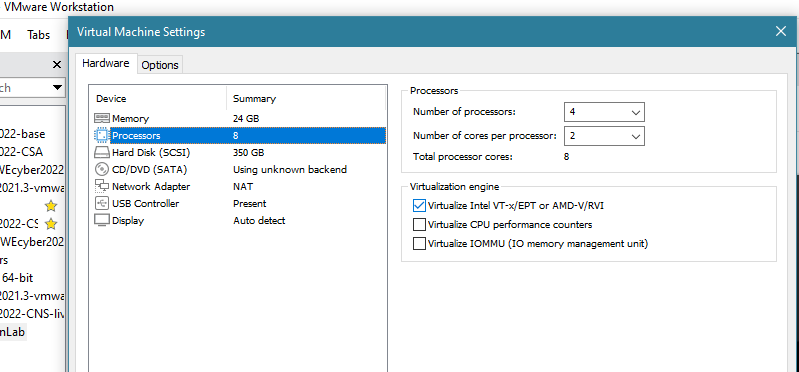Select the Network Adapter icon
Screen dimensions: 799x372
pyautogui.click(x=102, y=187)
